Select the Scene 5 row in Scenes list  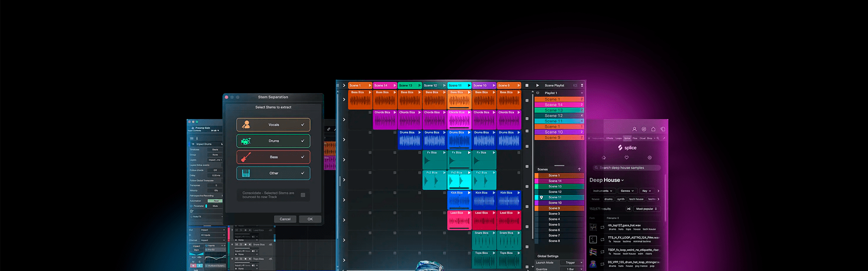(559, 224)
